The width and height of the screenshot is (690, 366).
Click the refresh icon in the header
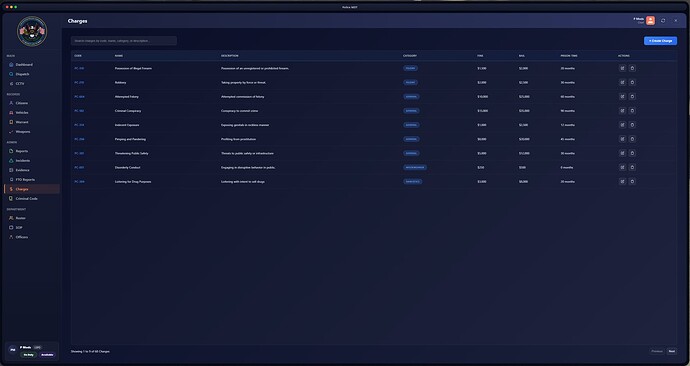[663, 21]
